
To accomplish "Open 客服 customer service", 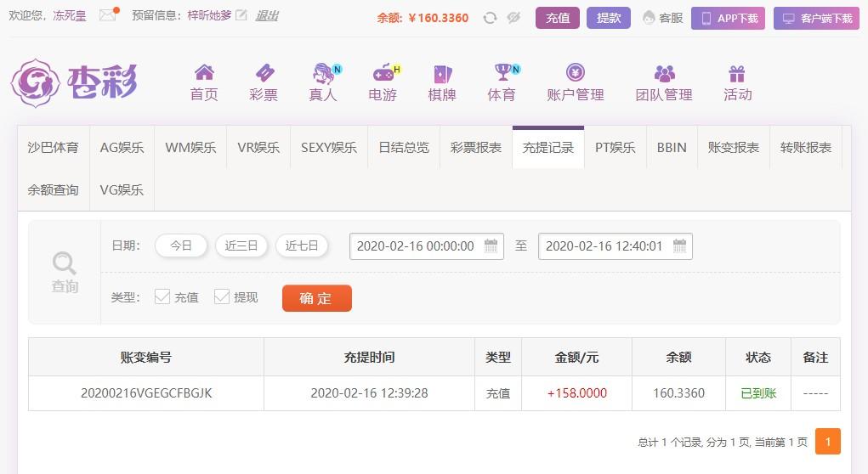I will point(662,18).
